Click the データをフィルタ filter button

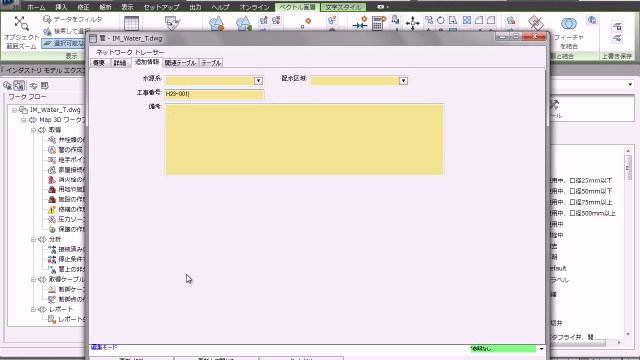pyautogui.click(x=72, y=19)
